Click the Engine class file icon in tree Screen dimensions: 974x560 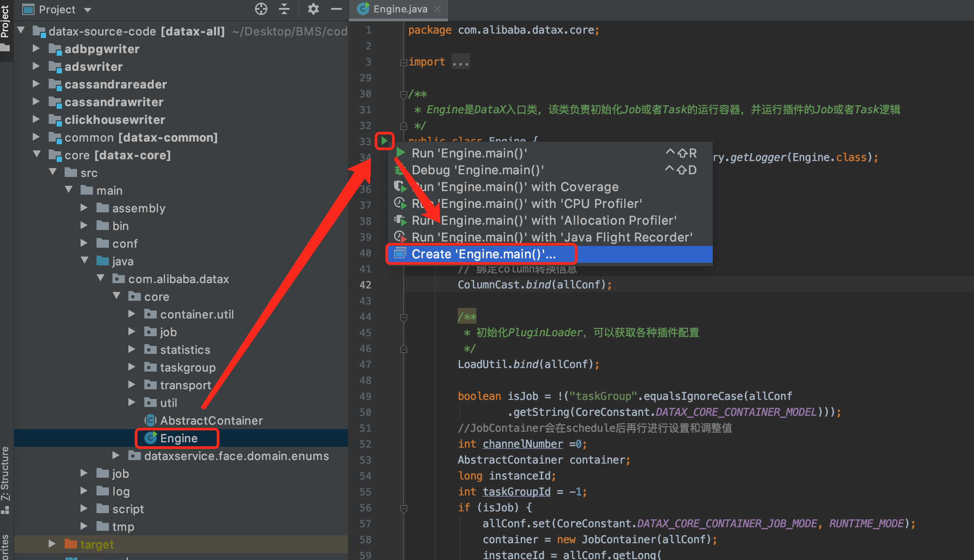click(151, 438)
